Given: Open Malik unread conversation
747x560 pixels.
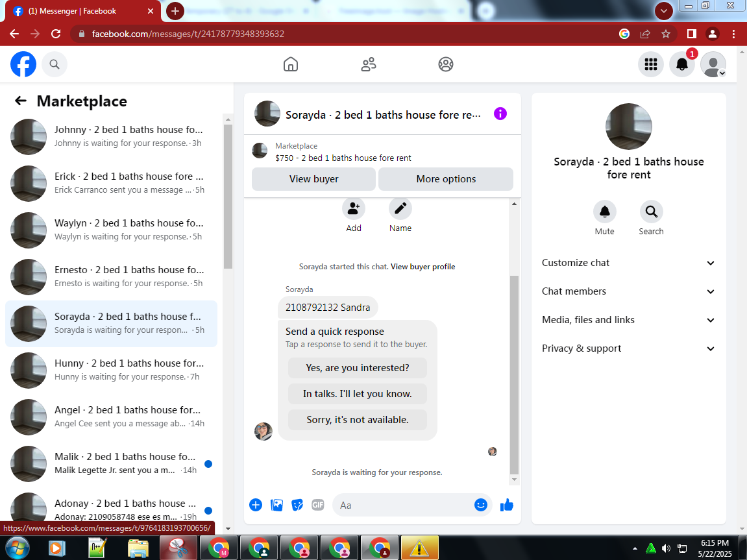Looking at the screenshot, I should 111,463.
